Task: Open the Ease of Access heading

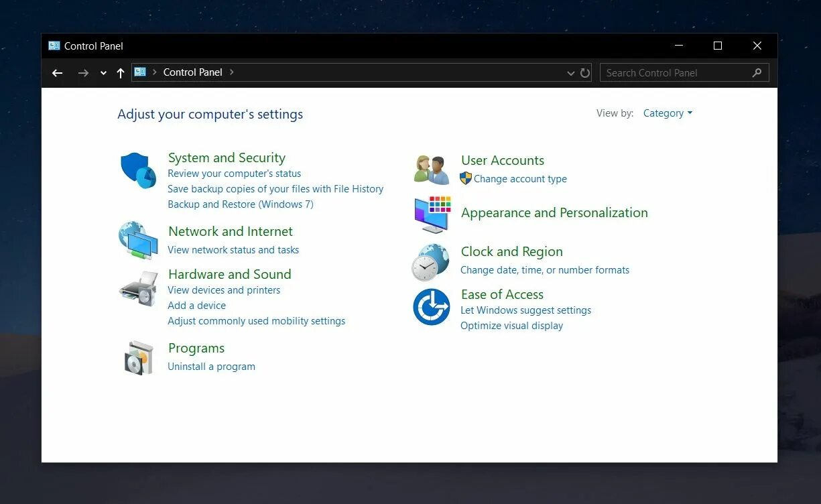Action: tap(502, 294)
